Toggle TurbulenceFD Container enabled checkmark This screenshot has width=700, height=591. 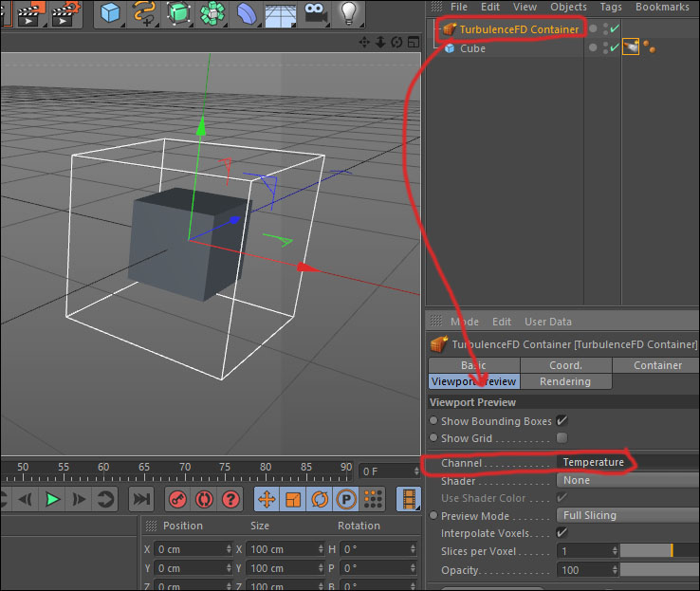pyautogui.click(x=616, y=28)
